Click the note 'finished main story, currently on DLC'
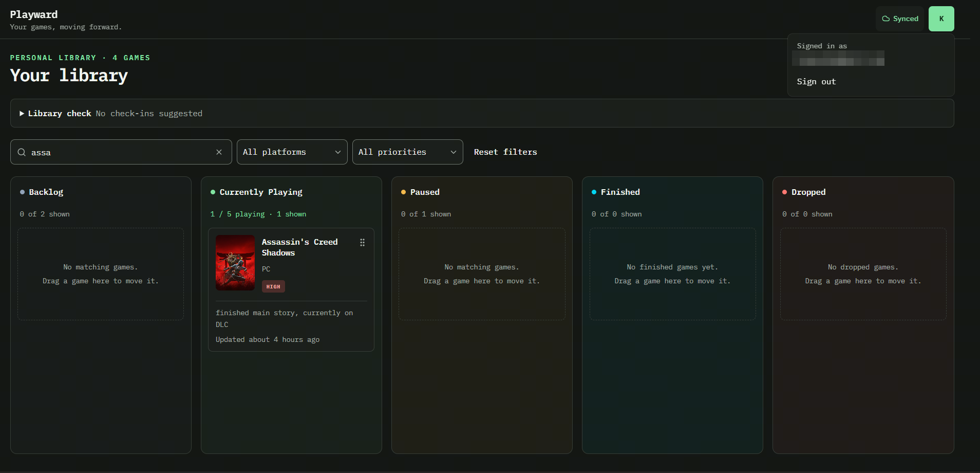This screenshot has width=980, height=473. [284, 319]
